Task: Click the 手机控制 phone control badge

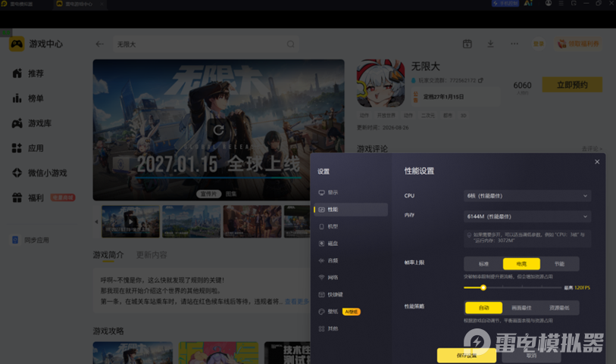Action: tap(505, 4)
